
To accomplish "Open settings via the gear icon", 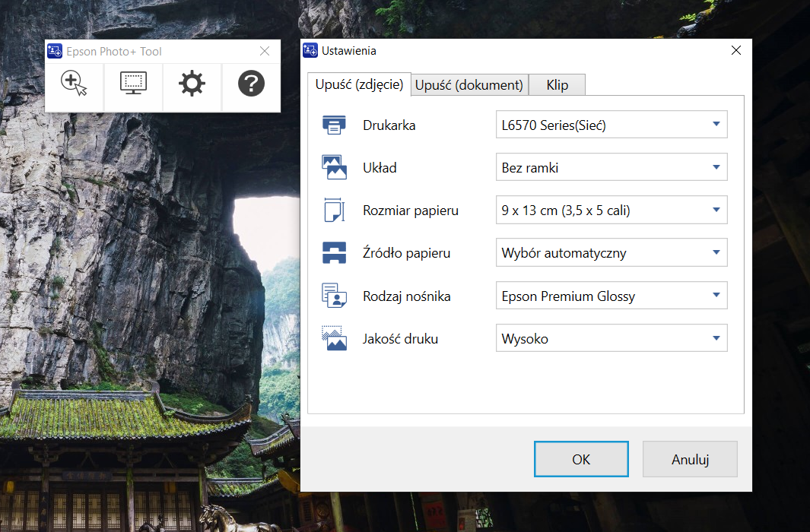I will [x=192, y=84].
